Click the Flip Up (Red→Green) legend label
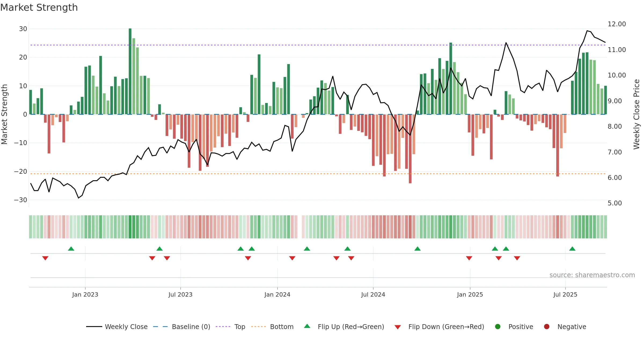This screenshot has height=362, width=644. pos(351,327)
